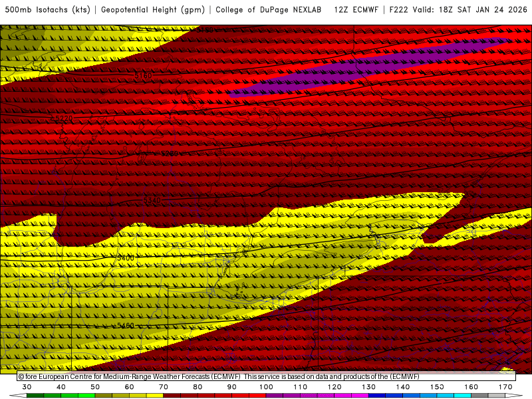Click the '12Z ECMWF' model run label
This screenshot has width=532, height=399.
pos(356,10)
